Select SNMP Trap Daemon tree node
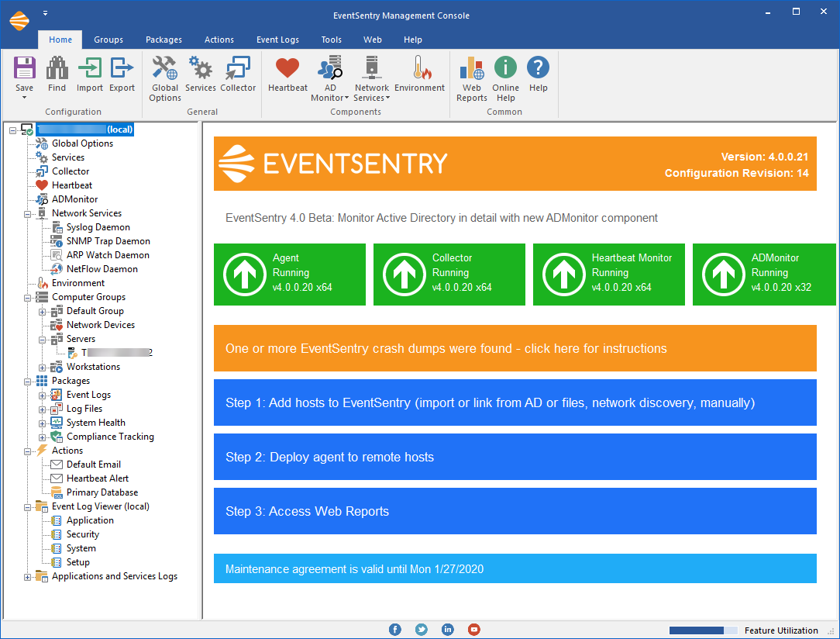This screenshot has width=840, height=639. click(x=108, y=241)
